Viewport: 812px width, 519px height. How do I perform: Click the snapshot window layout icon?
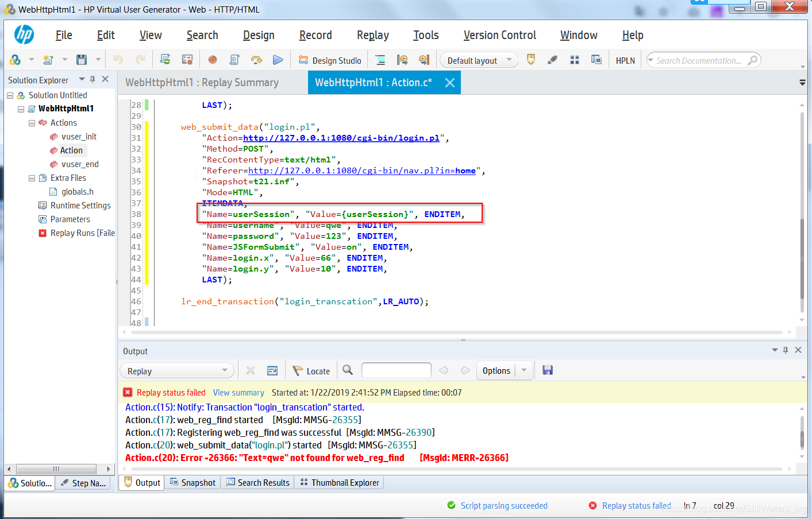pyautogui.click(x=597, y=60)
